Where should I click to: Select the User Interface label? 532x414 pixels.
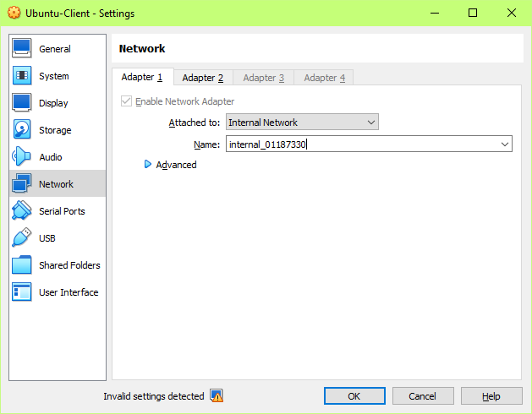coord(69,292)
